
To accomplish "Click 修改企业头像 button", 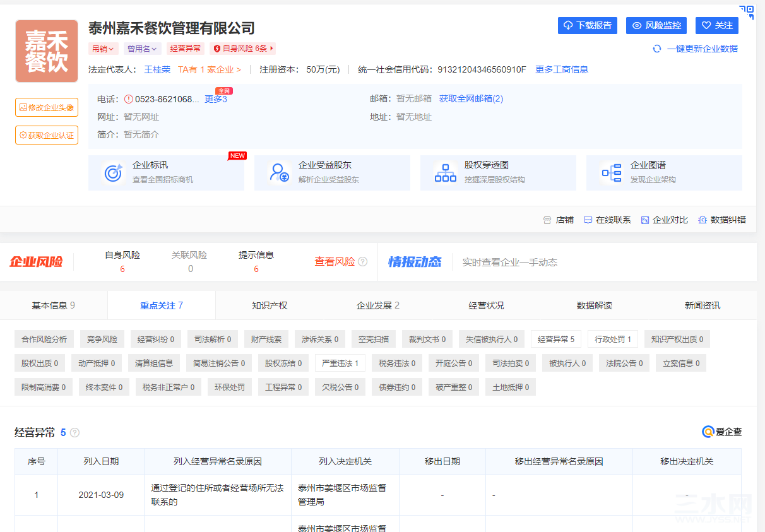I will [47, 107].
